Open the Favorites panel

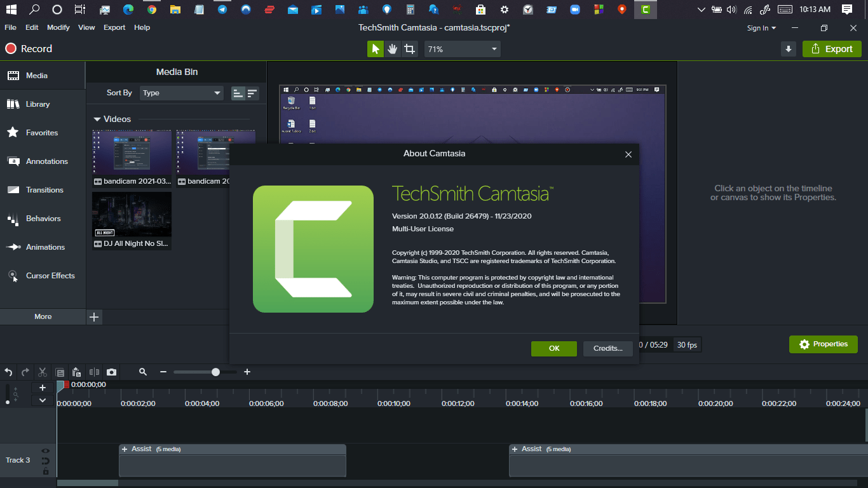click(x=43, y=133)
